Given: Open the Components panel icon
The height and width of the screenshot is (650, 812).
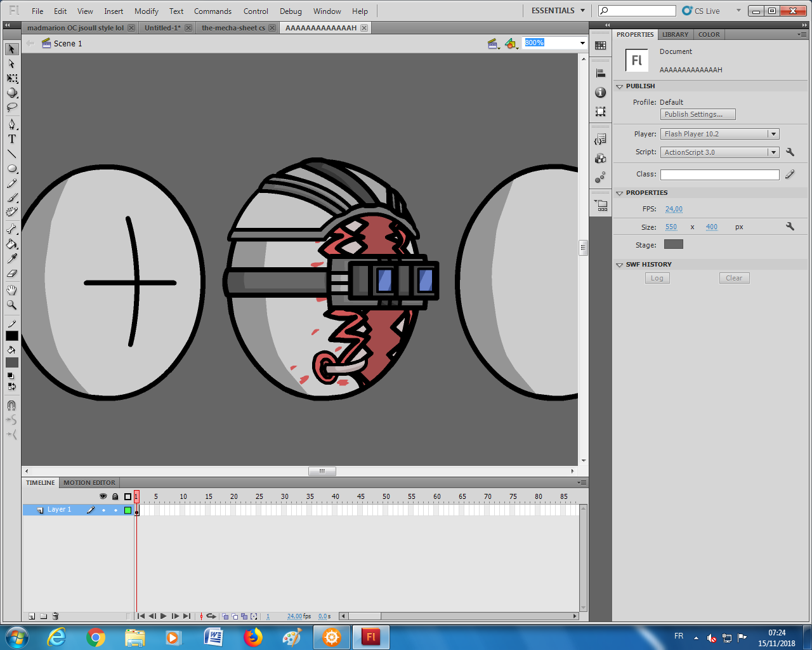Looking at the screenshot, I should tap(601, 159).
